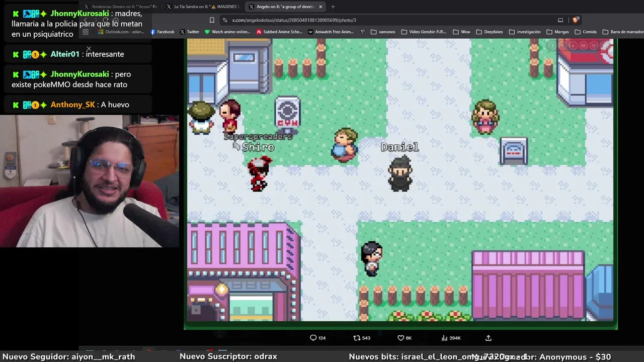Like the post with the heart icon
The height and width of the screenshot is (362, 644).
click(401, 338)
